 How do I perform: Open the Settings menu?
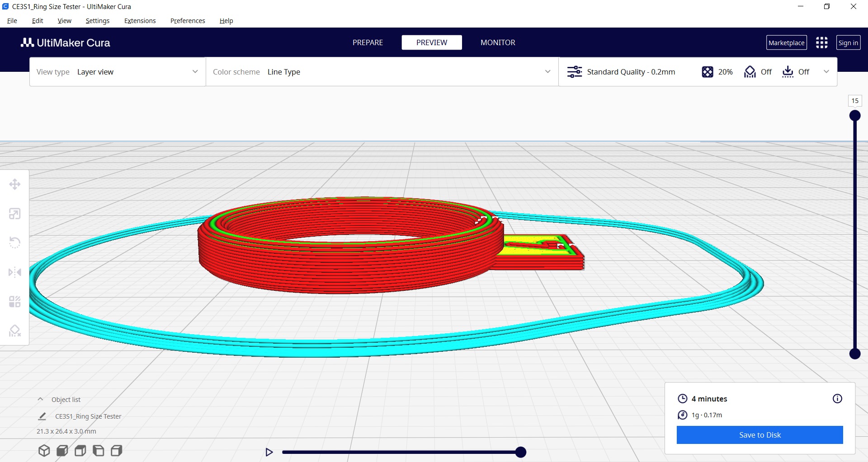[x=98, y=21]
